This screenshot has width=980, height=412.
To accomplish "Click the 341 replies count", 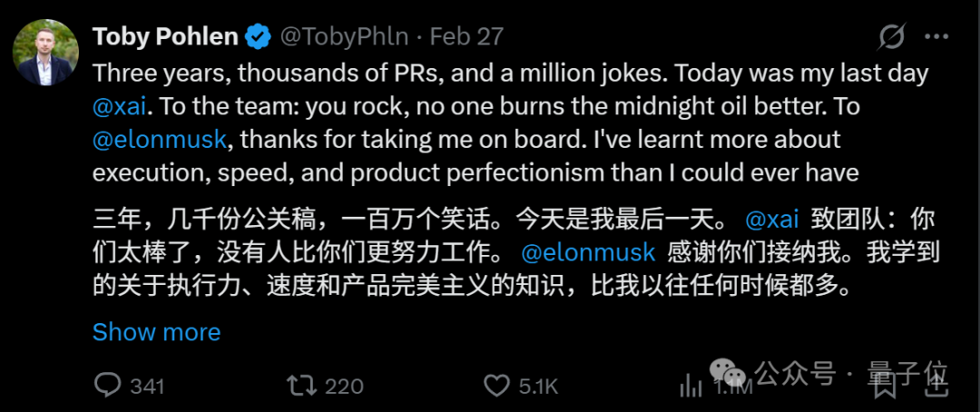I will [148, 387].
